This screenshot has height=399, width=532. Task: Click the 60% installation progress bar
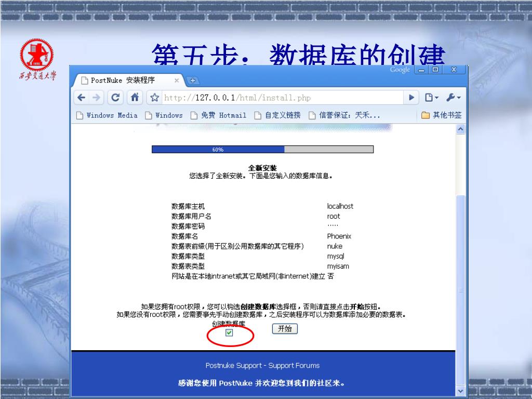click(x=262, y=149)
